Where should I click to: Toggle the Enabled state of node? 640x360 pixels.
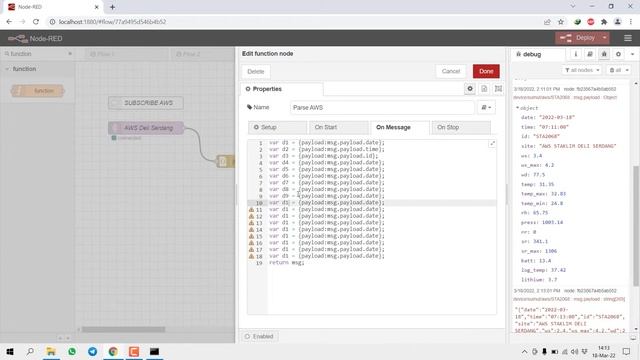(x=260, y=336)
